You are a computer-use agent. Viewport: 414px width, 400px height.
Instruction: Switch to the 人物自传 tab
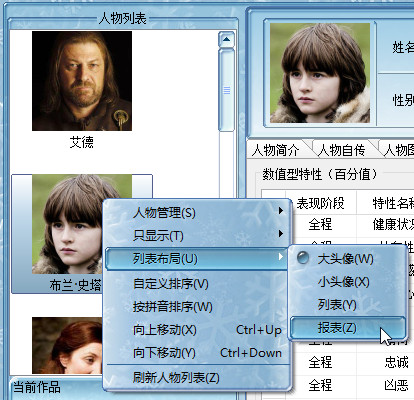tap(342, 150)
